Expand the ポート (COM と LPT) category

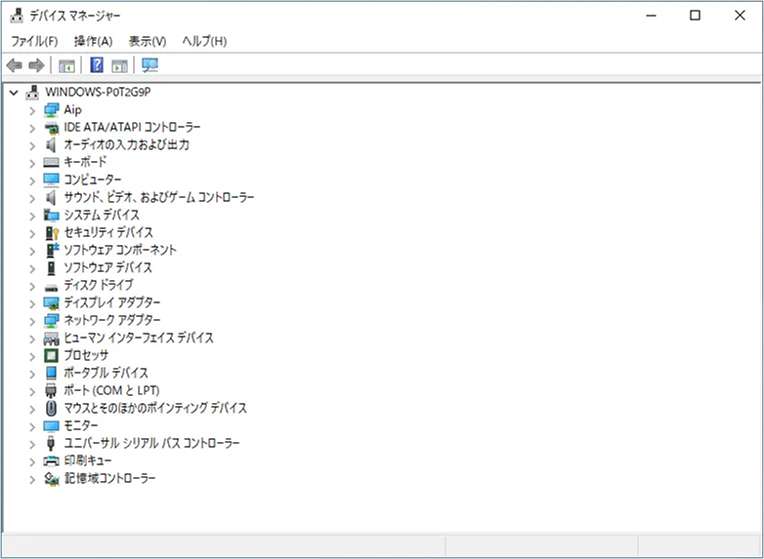coord(32,391)
